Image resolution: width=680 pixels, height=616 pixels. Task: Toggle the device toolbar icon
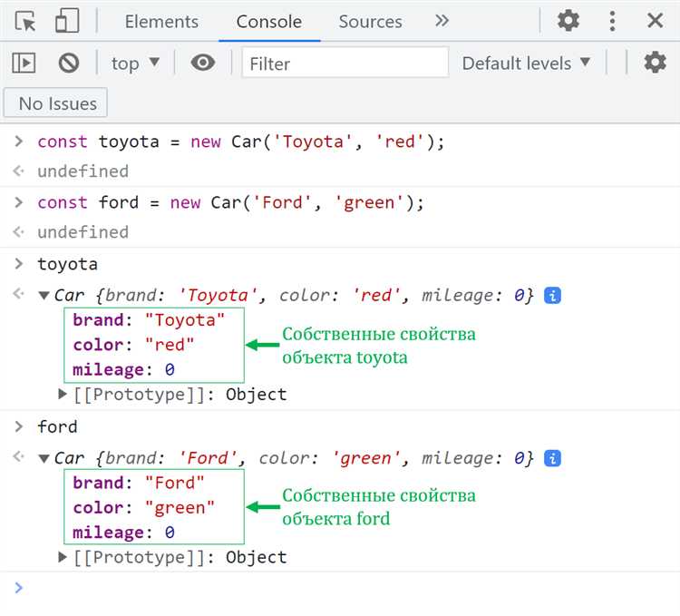[x=67, y=20]
